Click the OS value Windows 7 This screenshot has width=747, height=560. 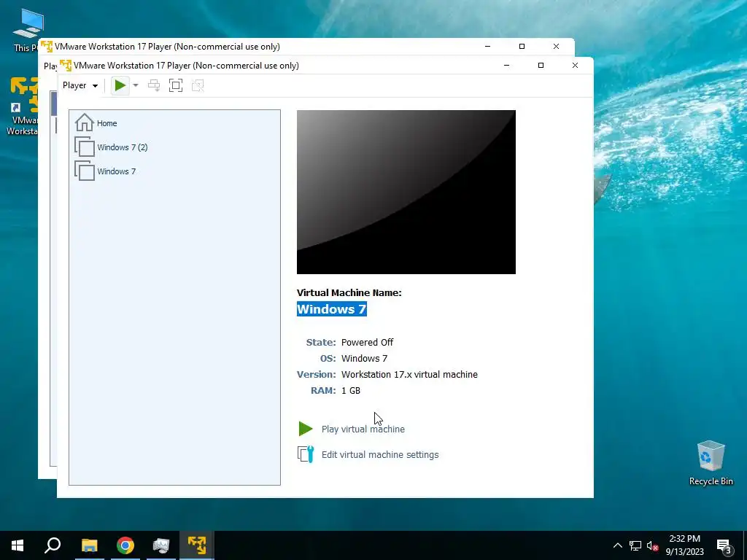pos(364,359)
